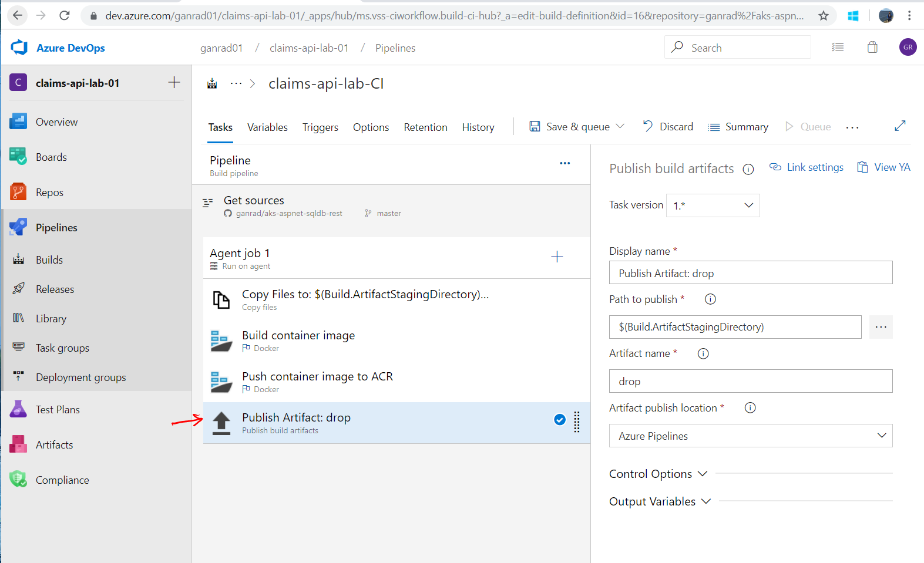Image resolution: width=924 pixels, height=563 pixels.
Task: Expand the Output Variables section
Action: [x=660, y=501]
